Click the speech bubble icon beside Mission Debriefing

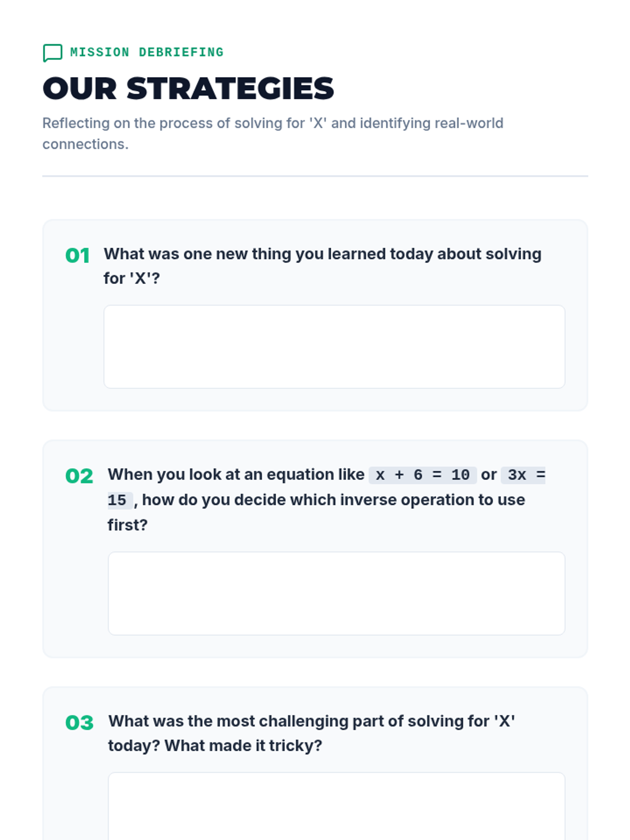click(52, 52)
